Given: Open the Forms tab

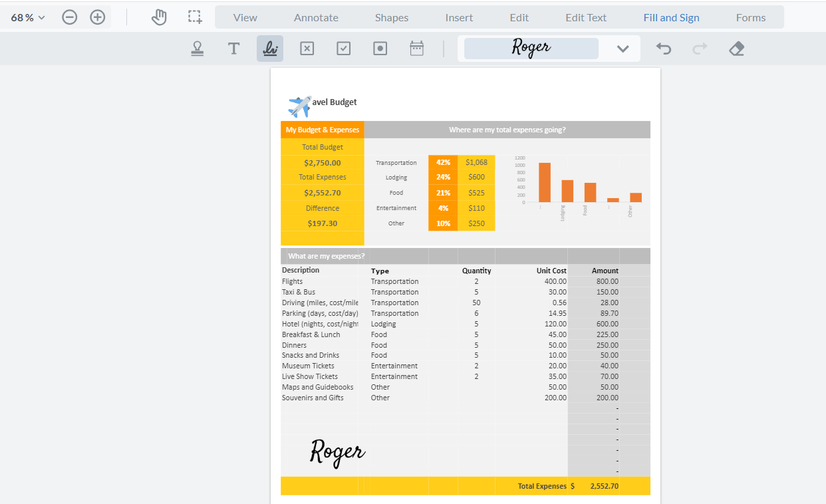Looking at the screenshot, I should tap(751, 17).
